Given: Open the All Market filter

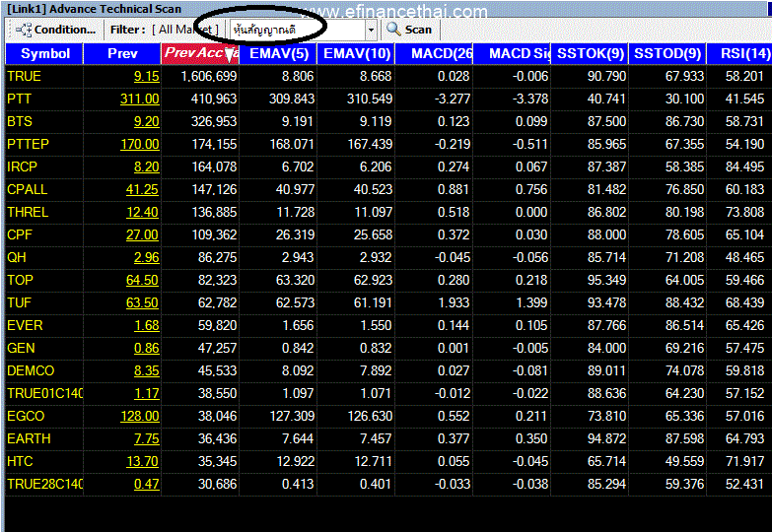Looking at the screenshot, I should 185,30.
